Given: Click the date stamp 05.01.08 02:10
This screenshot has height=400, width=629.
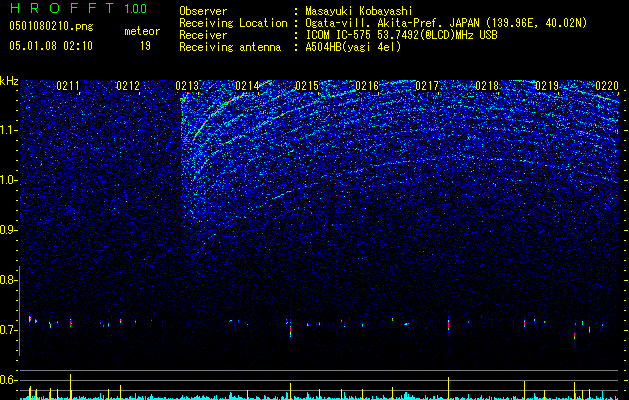Looking at the screenshot, I should [x=51, y=46].
